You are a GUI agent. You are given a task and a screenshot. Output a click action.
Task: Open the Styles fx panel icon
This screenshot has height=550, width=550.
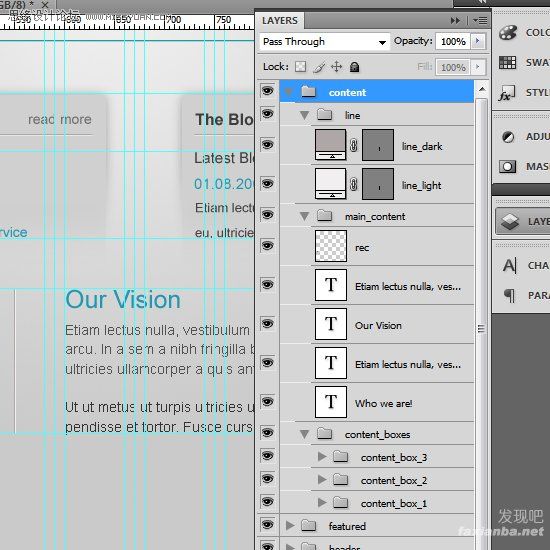click(x=507, y=93)
